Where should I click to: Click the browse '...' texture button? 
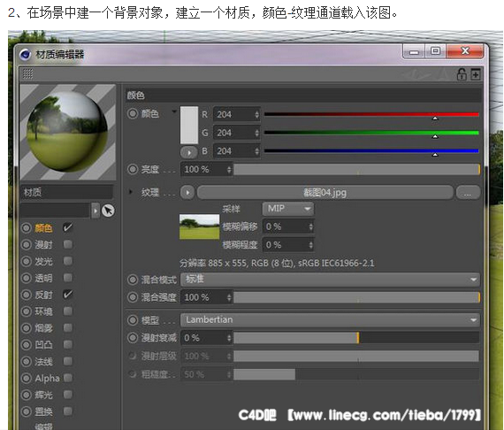[468, 192]
